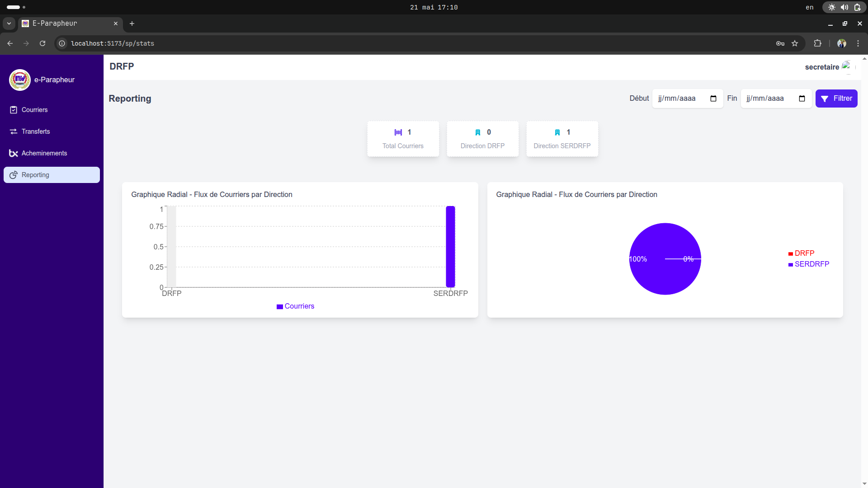Click the purple SERDRFP bar in chart

pos(450,246)
